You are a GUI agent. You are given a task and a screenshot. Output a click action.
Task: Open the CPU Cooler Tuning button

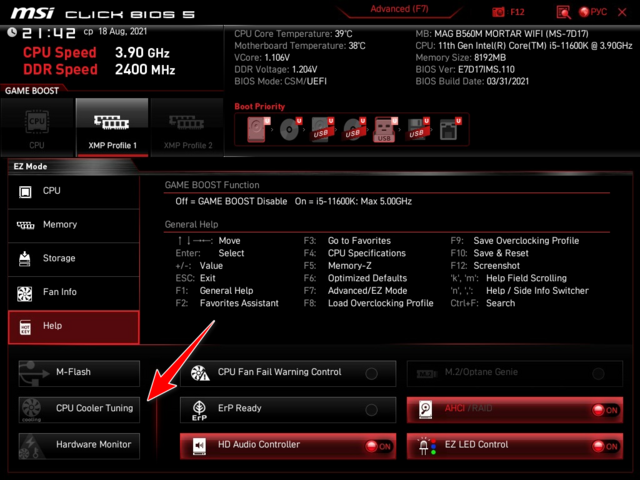[x=79, y=409]
